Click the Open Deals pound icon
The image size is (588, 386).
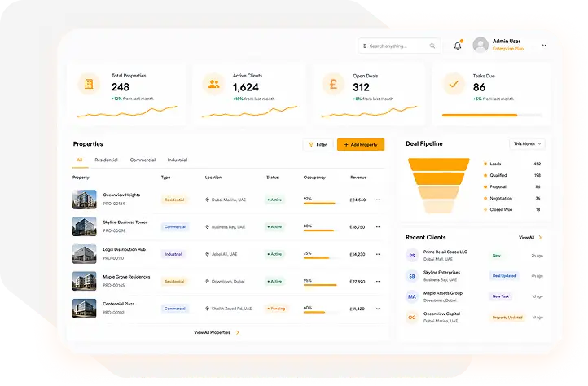click(x=333, y=84)
